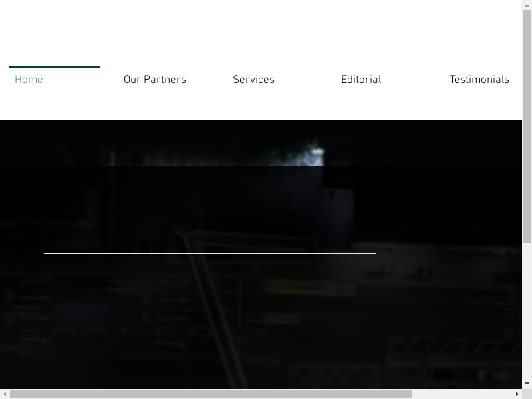Click the thin line above Editorial
532x399 pixels.
tap(380, 66)
